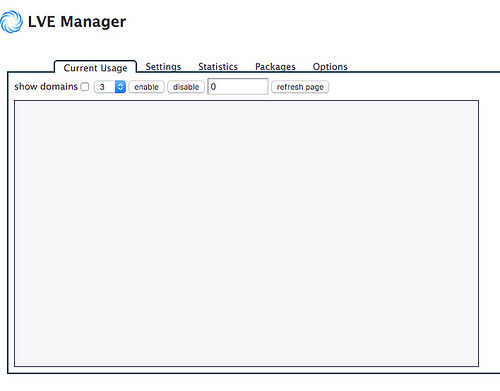Click the refresh page button

pos(300,87)
